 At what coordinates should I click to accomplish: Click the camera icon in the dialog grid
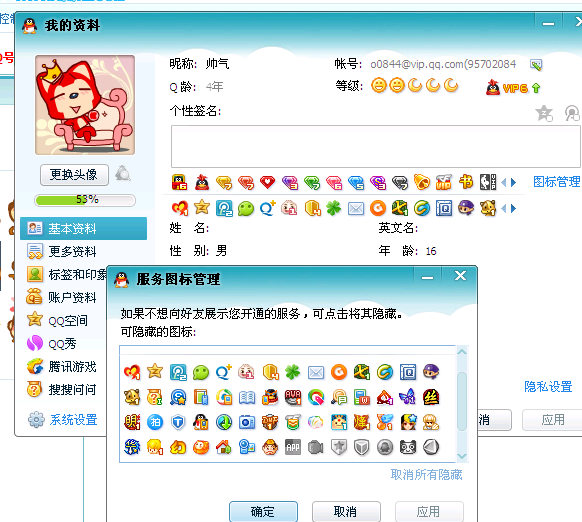[x=247, y=423]
